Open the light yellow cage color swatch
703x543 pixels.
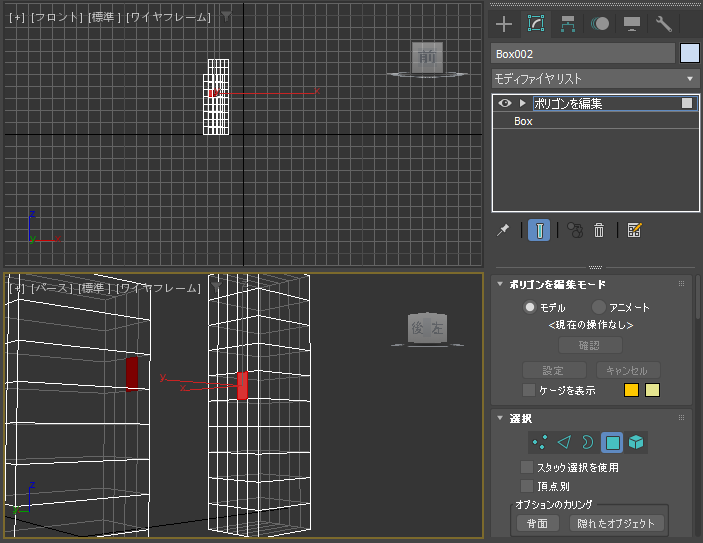point(652,390)
